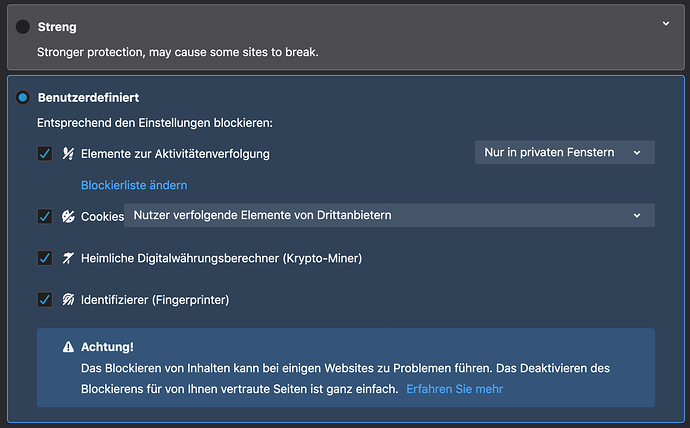This screenshot has height=428, width=690.
Task: Click the Fingerprinter icon
Action: [x=69, y=299]
